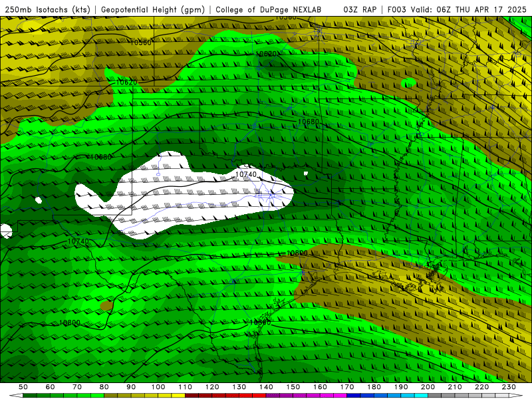Click the '250mb Isotachs (kts)' title text
This screenshot has width=532, height=399.
click(47, 9)
